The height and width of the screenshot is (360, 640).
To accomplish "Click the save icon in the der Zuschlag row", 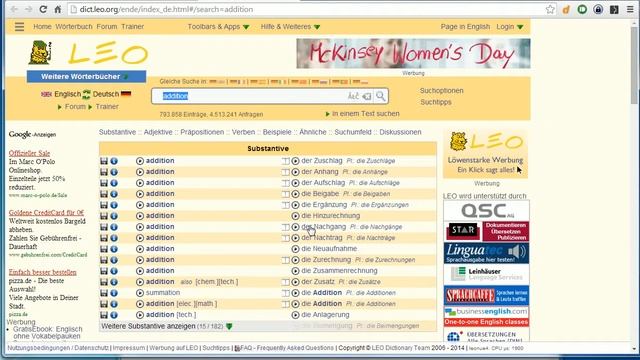I will tap(104, 161).
